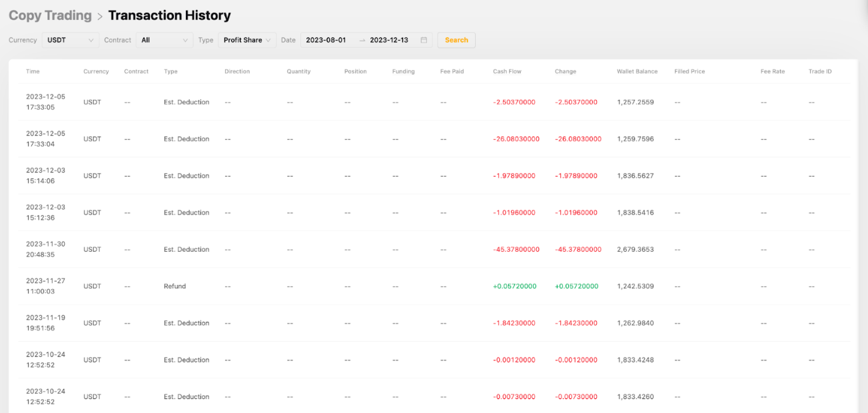
Task: Go back to the Copy Trading breadcrumb
Action: [50, 15]
